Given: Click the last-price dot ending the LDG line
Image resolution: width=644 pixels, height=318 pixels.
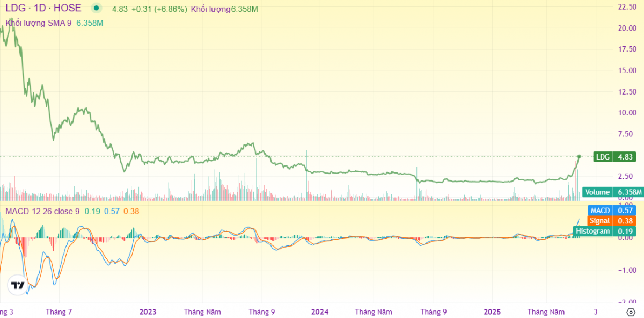Looking at the screenshot, I should click(x=579, y=156).
